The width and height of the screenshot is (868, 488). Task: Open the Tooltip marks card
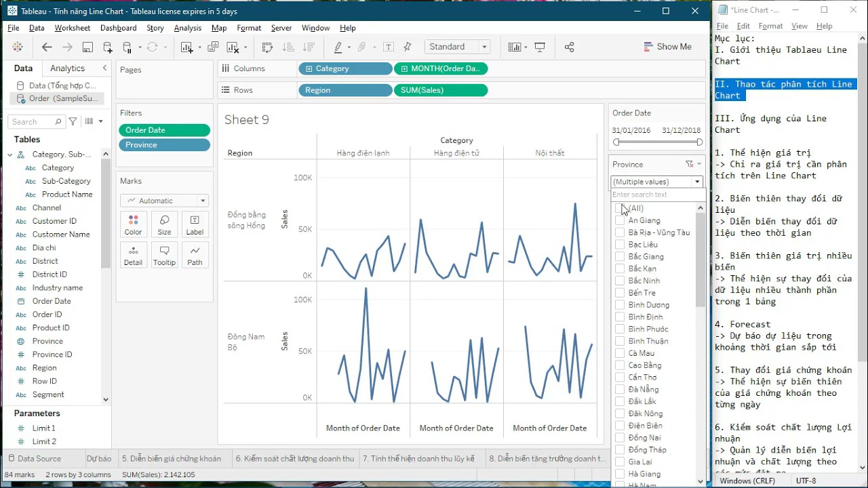coord(164,256)
